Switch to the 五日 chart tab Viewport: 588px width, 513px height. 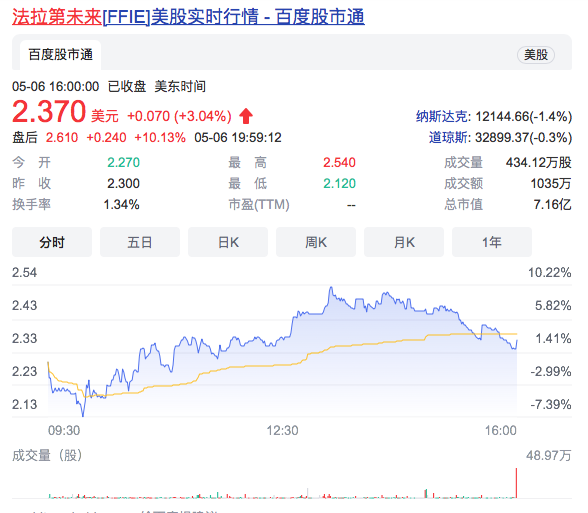140,242
